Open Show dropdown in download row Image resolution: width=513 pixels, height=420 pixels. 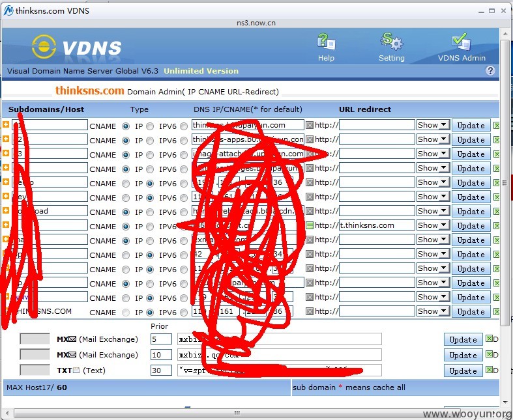(433, 211)
